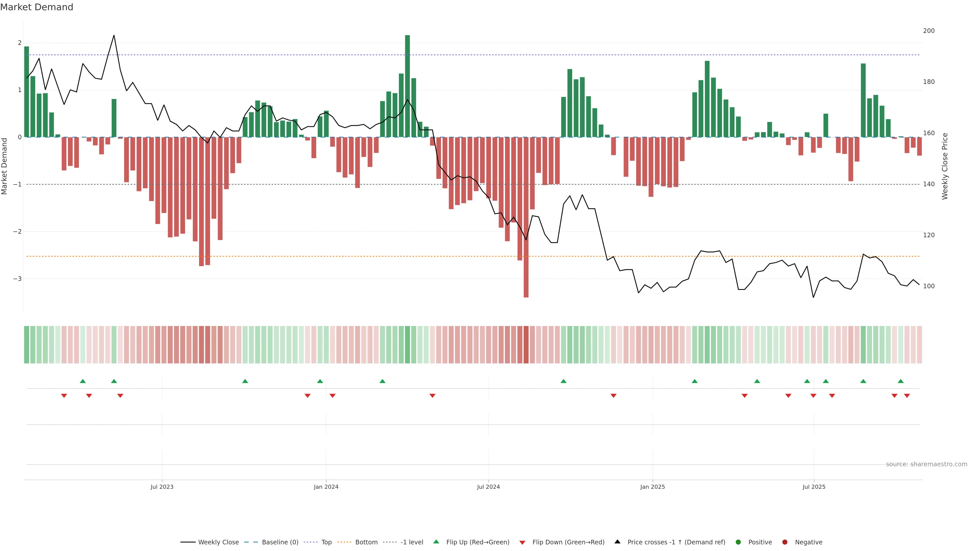
Task: Click Flip Up green triangle legend icon
Action: click(x=436, y=542)
